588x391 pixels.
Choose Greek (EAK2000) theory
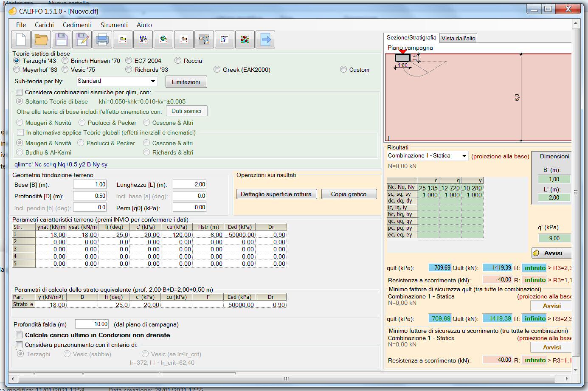[217, 69]
